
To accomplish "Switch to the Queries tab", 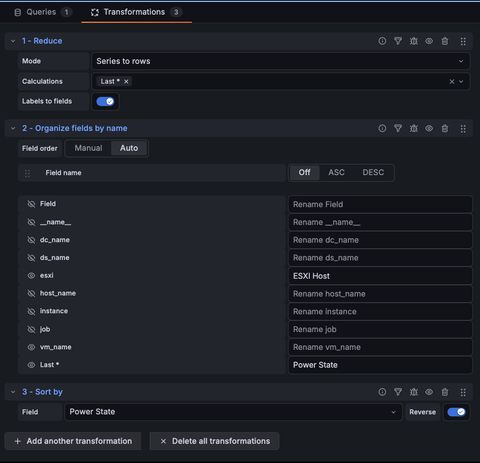I will pos(42,12).
